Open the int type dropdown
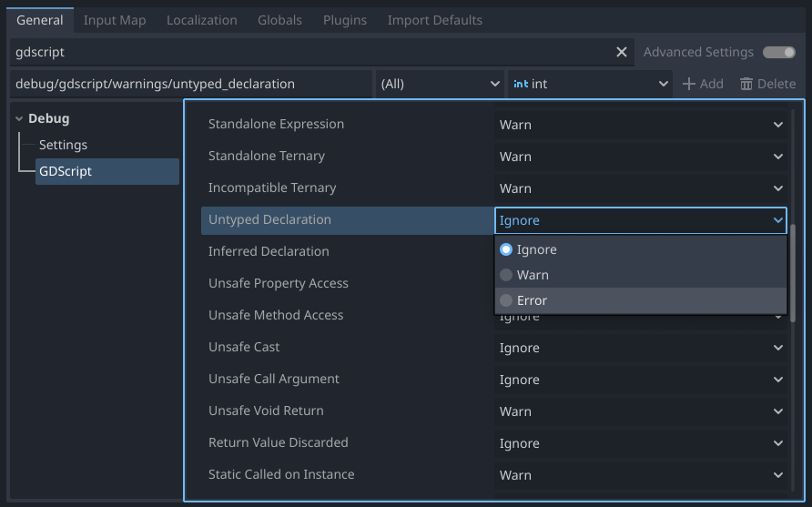Image resolution: width=812 pixels, height=507 pixels. coord(590,84)
